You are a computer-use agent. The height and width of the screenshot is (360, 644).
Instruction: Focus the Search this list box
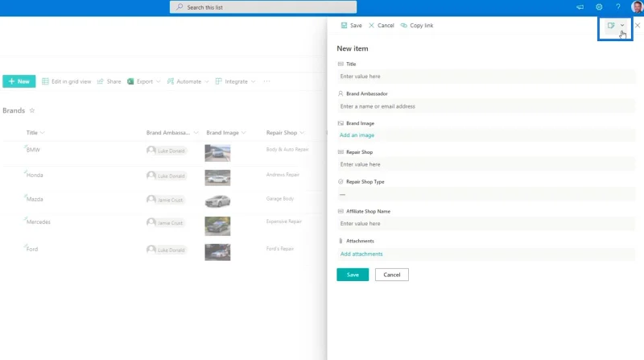pyautogui.click(x=263, y=7)
